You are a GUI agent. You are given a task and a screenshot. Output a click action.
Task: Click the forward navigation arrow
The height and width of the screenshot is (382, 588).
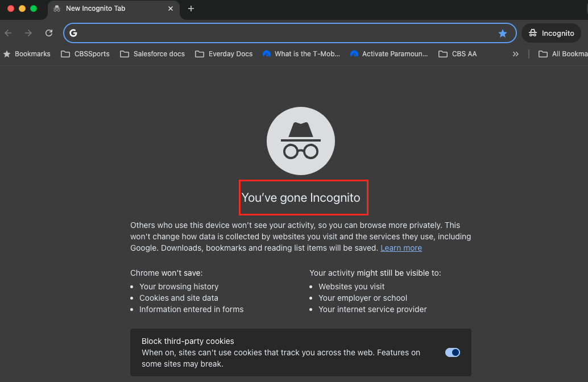28,33
